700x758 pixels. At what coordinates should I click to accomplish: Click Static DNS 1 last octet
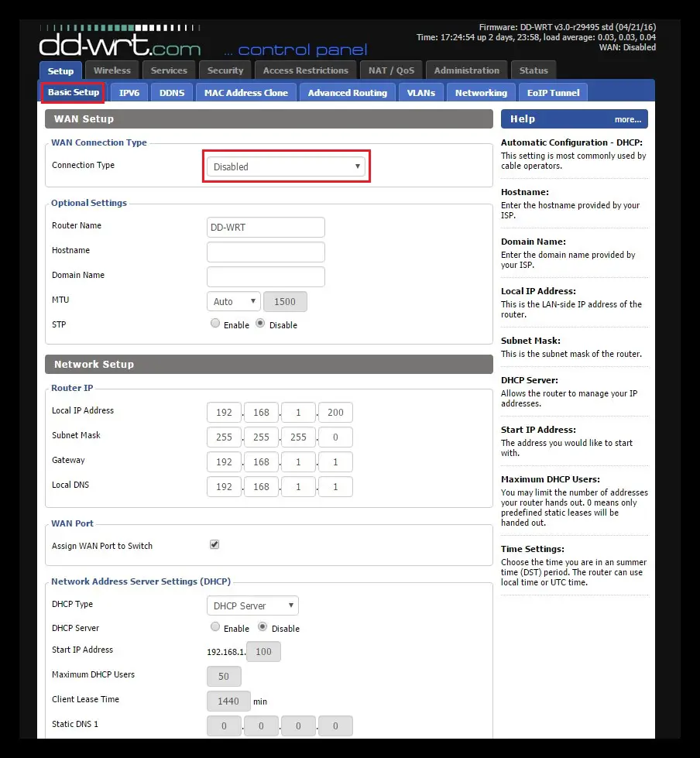click(335, 725)
